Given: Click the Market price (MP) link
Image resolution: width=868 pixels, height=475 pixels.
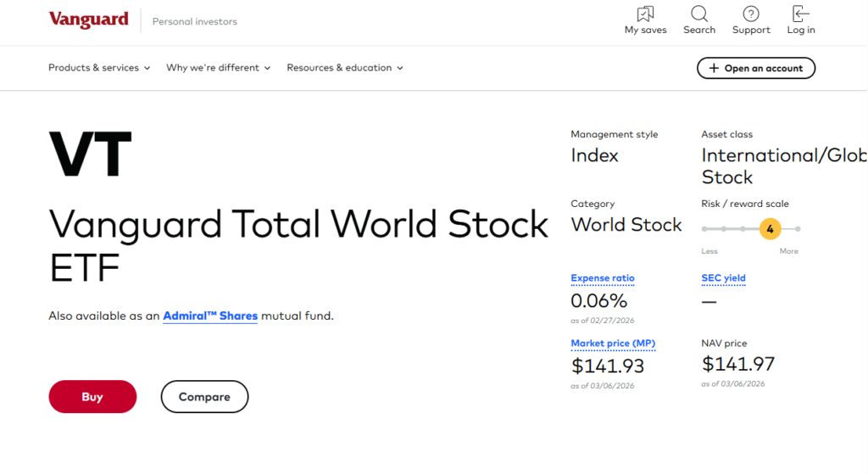Looking at the screenshot, I should coord(613,344).
